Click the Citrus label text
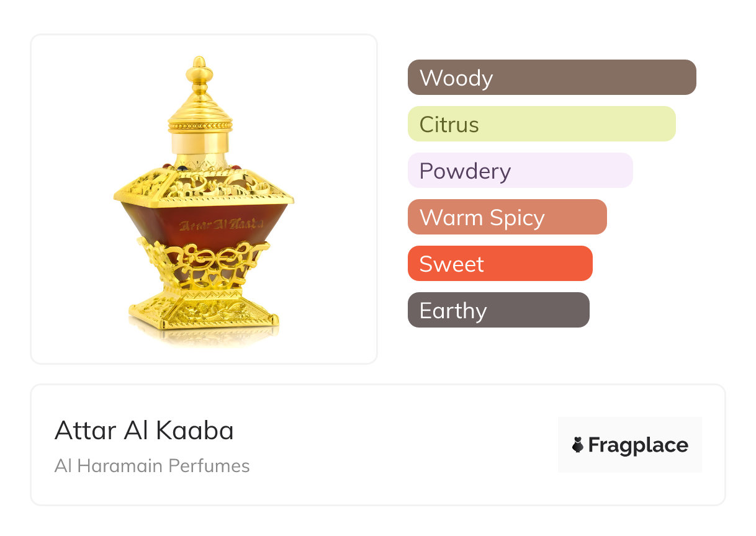The height and width of the screenshot is (536, 756). [449, 125]
